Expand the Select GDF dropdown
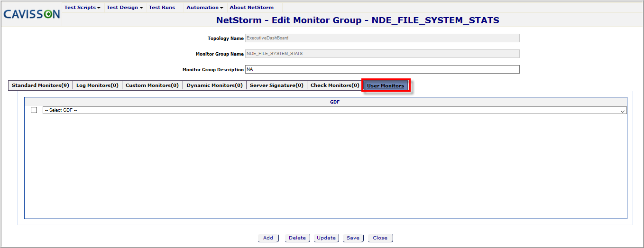The image size is (644, 248). coord(335,110)
